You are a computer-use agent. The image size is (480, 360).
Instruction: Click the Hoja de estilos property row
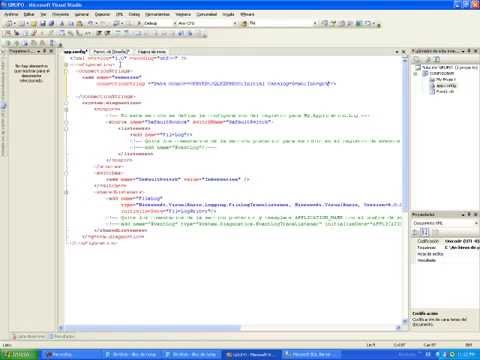point(446,254)
